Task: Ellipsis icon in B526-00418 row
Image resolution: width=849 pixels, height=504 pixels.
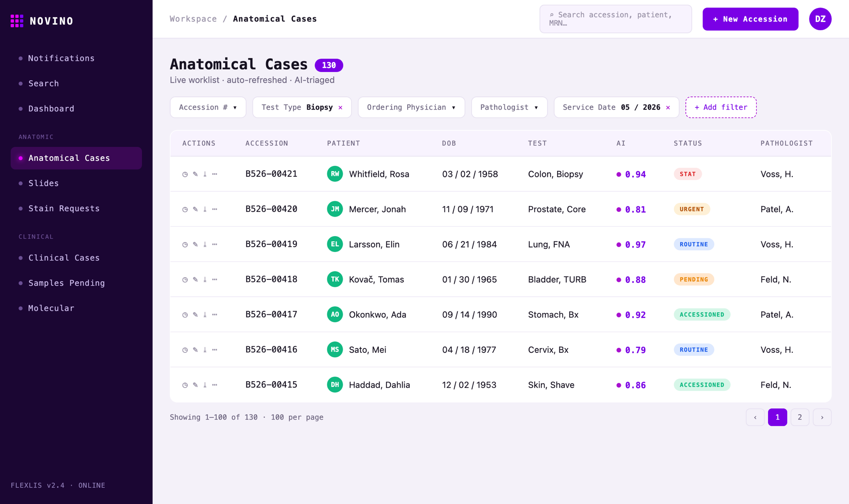Action: [x=215, y=279]
